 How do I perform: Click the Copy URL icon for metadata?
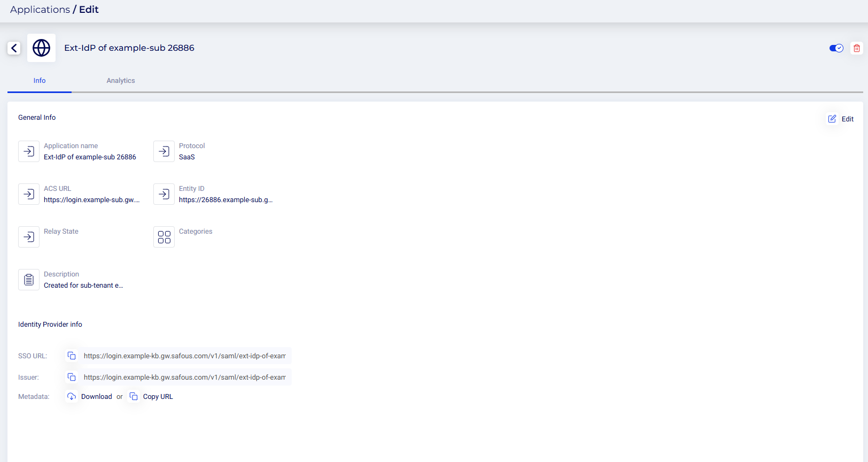(134, 397)
